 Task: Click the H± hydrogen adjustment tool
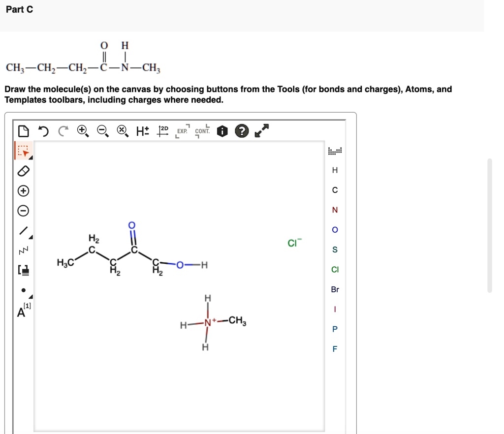pyautogui.click(x=141, y=130)
